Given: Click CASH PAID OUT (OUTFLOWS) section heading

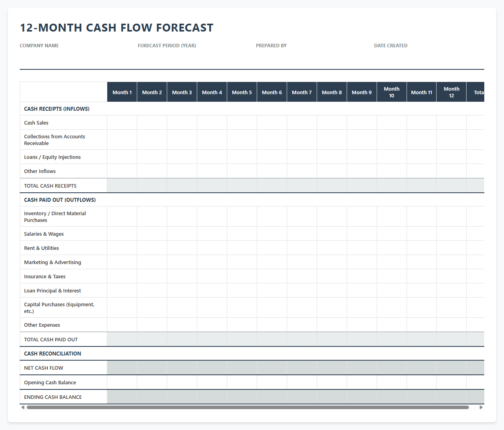Looking at the screenshot, I should click(x=60, y=200).
